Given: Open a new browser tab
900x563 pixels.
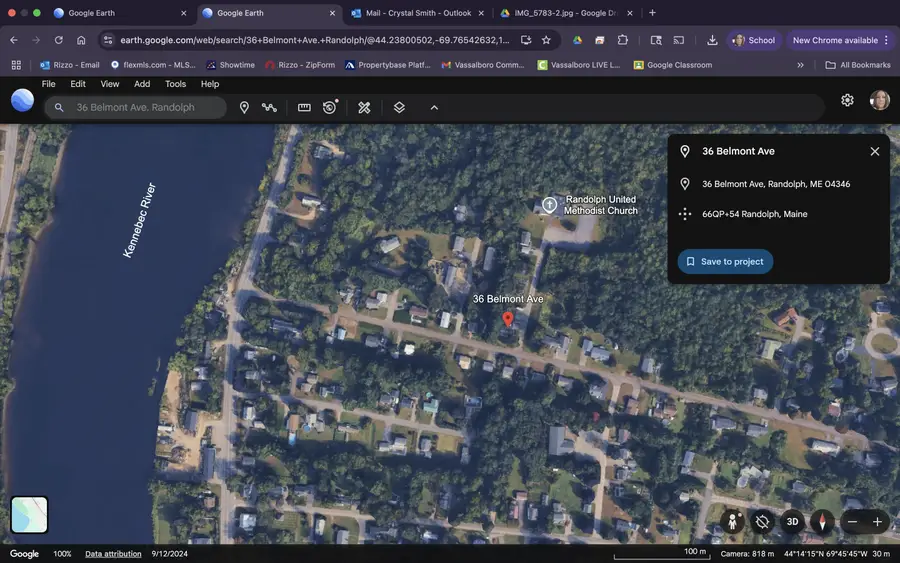Looking at the screenshot, I should [652, 13].
